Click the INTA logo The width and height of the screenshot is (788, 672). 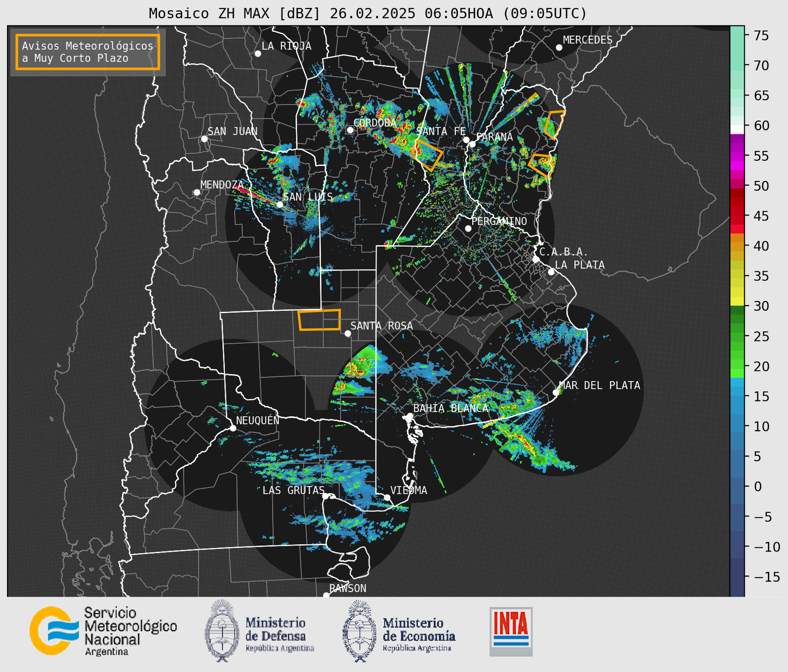click(511, 631)
